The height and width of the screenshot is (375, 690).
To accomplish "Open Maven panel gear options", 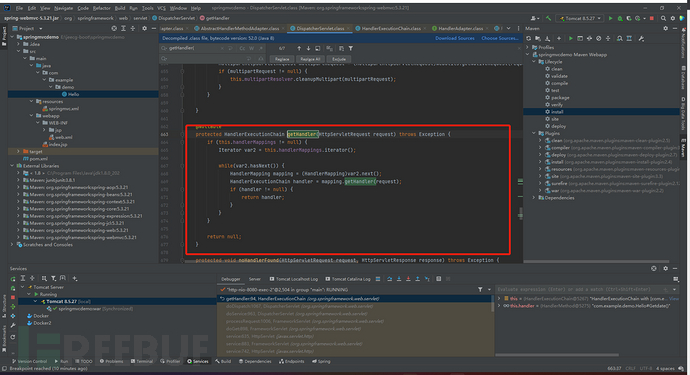I will click(665, 28).
